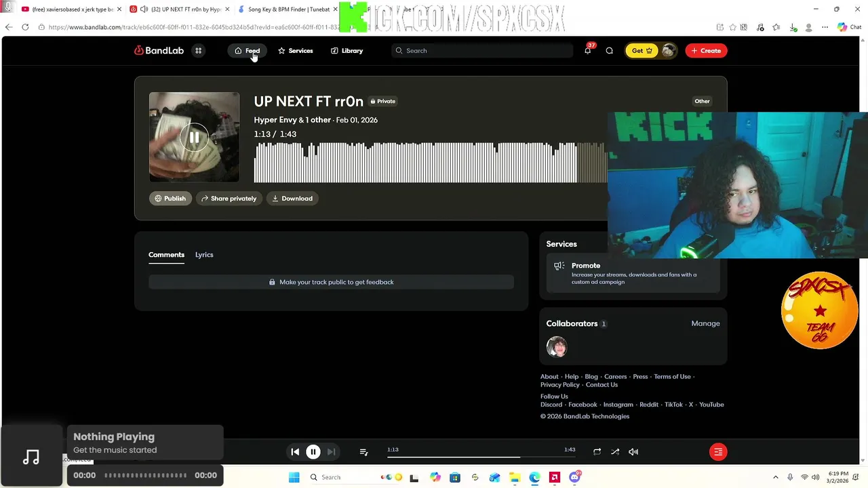The height and width of the screenshot is (488, 868).
Task: Toggle repeat in the player bar
Action: pyautogui.click(x=597, y=451)
